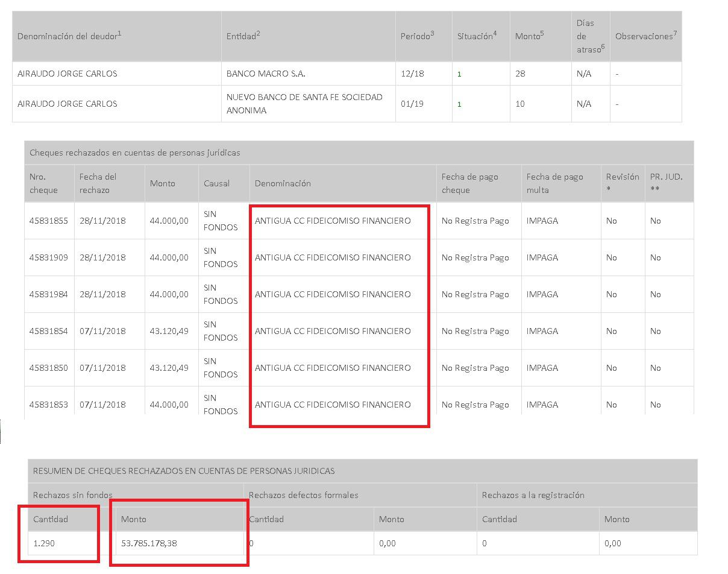Click the 'Denominación' header in cheques table
Image resolution: width=728 pixels, height=574 pixels.
tap(283, 183)
